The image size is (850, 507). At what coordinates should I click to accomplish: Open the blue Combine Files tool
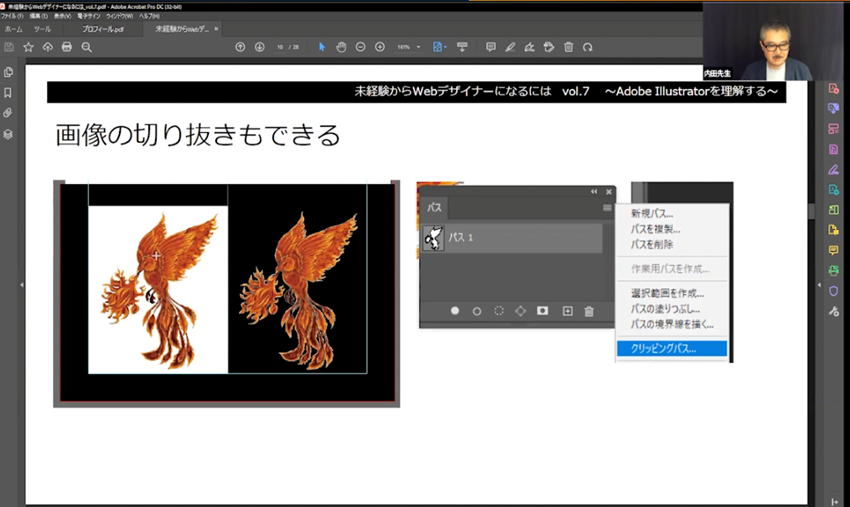point(834,108)
